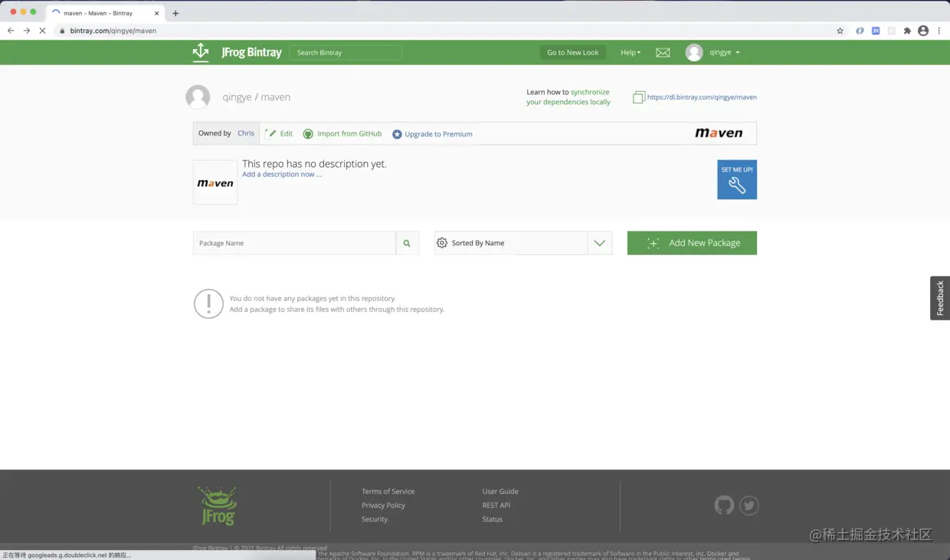Open the Sorted By Name dropdown arrow

pyautogui.click(x=599, y=243)
